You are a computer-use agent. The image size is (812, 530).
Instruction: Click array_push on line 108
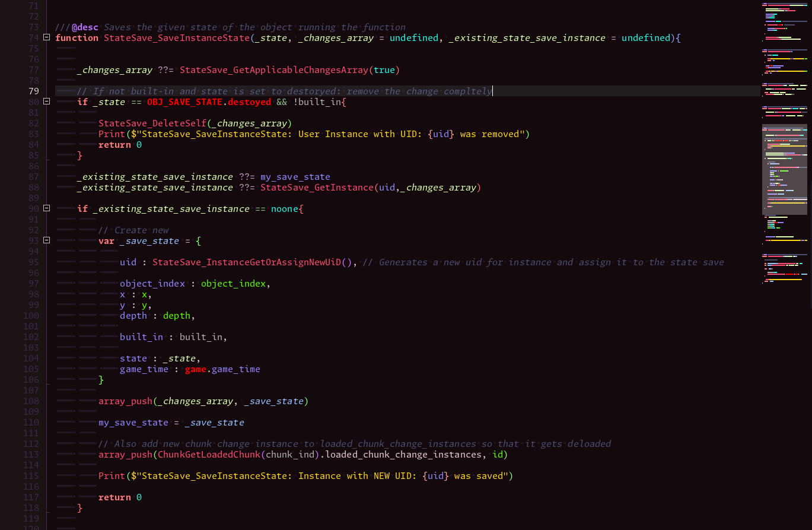coord(125,401)
